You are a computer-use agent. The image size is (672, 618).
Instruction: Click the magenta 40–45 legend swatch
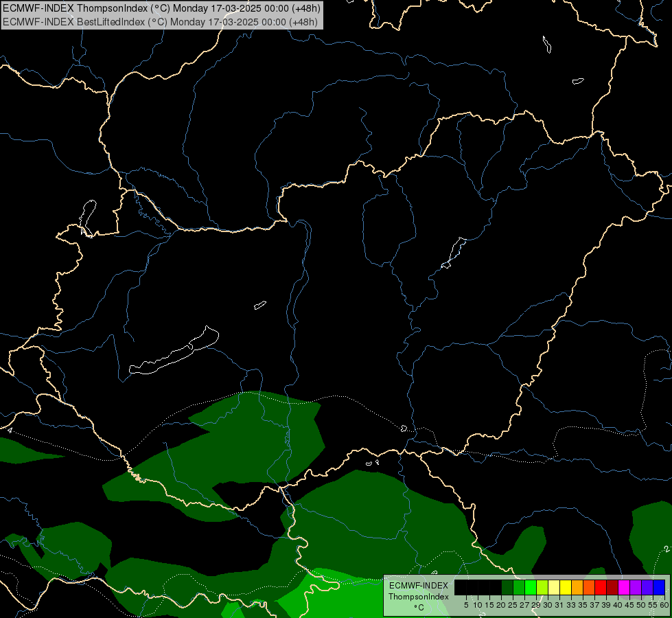[624, 587]
